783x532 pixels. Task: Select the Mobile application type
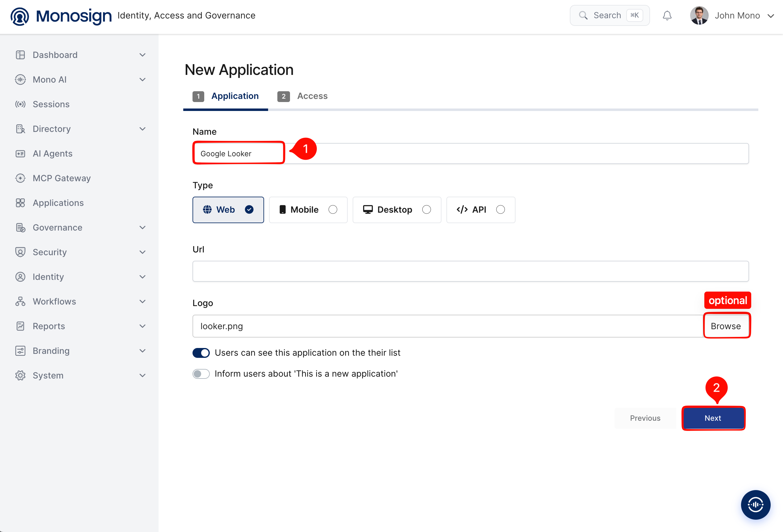point(308,210)
